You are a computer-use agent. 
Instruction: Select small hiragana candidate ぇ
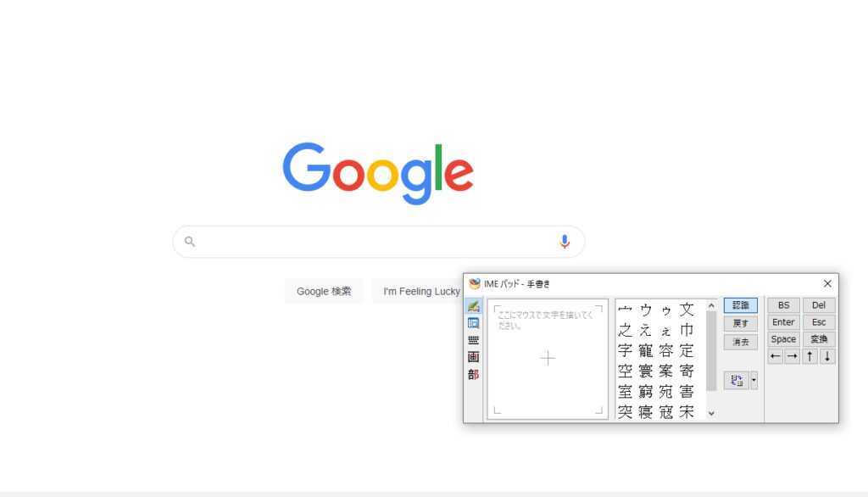[x=666, y=330]
